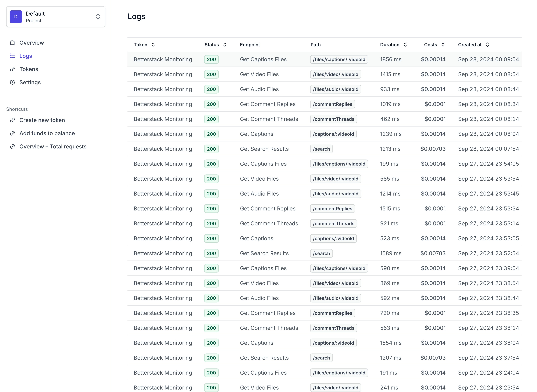Click the Tokens key icon
This screenshot has width=537, height=392.
(x=13, y=69)
